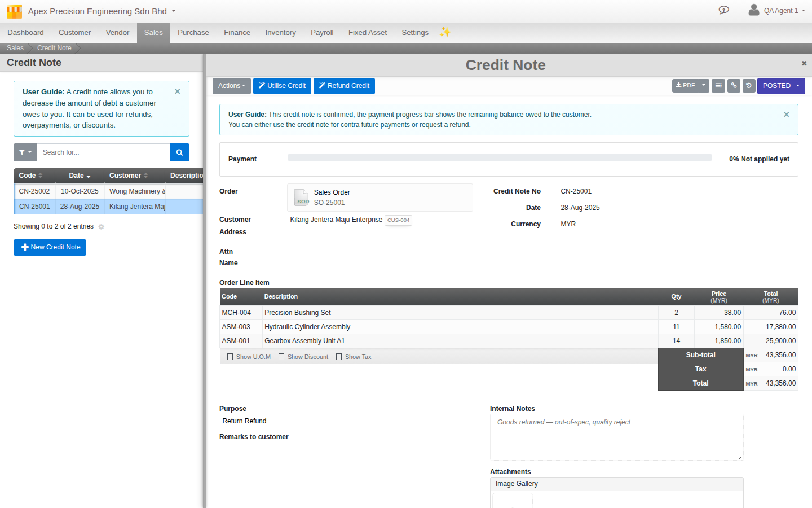Screen dimensions: 812x508
Task: Click the company logo icon
Action: pos(14,11)
